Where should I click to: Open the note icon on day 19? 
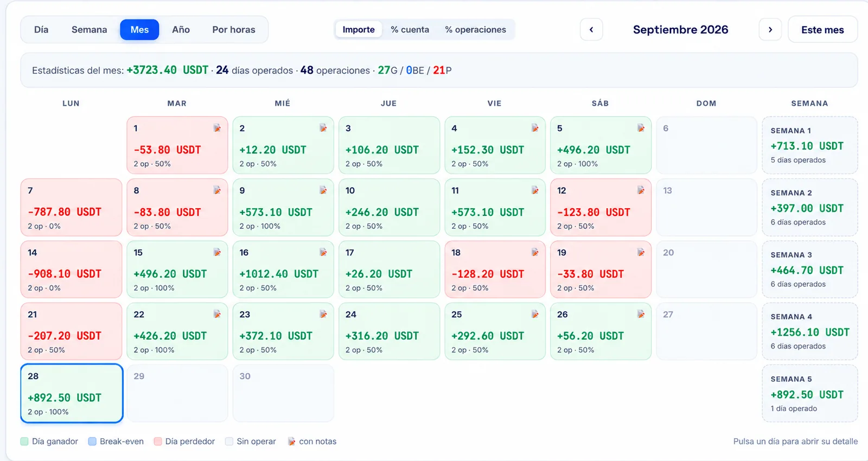coord(641,252)
